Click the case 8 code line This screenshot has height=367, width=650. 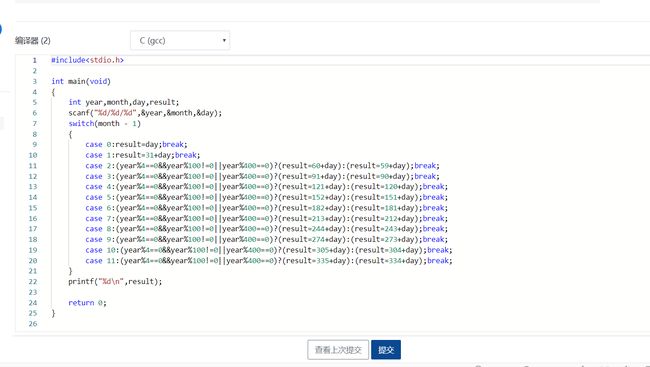click(x=267, y=229)
